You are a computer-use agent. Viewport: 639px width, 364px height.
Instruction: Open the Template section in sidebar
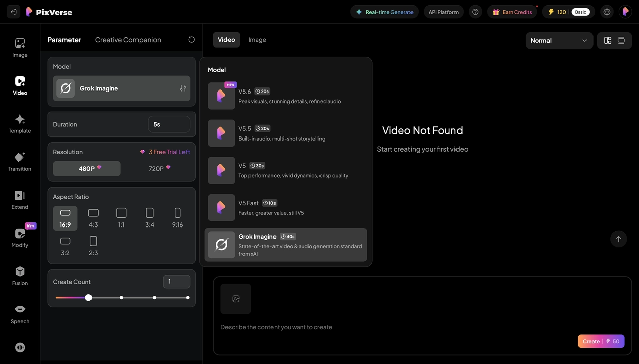coord(20,124)
